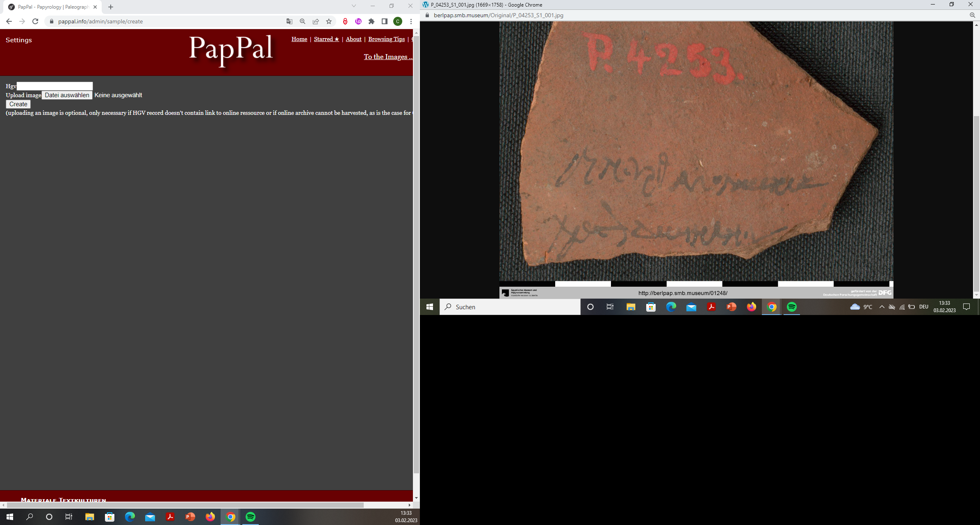Expand hidden system tray icons chevron
Screen dimensions: 980x525
pyautogui.click(x=882, y=307)
